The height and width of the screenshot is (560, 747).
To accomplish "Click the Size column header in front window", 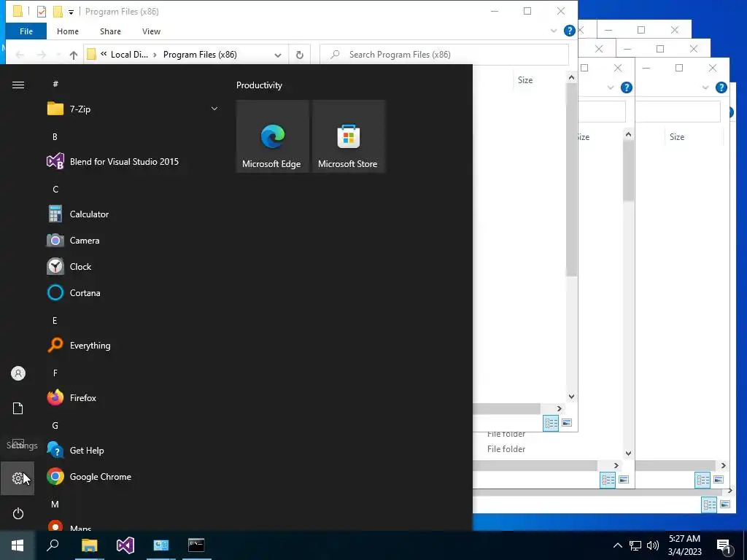I will click(525, 80).
